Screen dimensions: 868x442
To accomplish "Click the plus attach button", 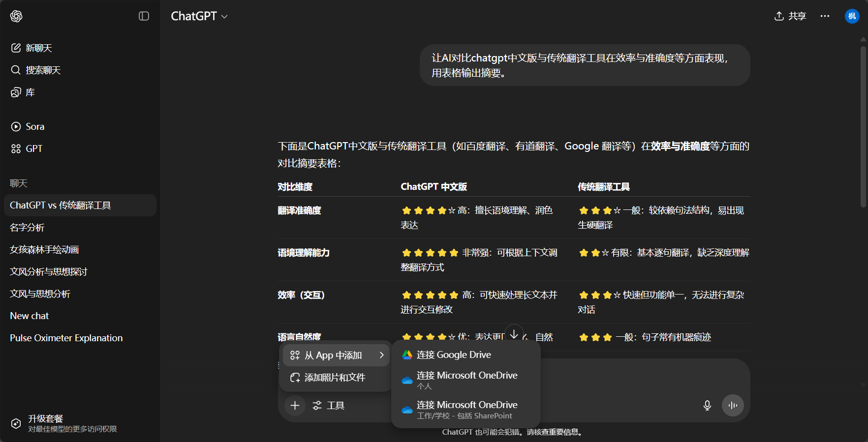I will coord(295,406).
